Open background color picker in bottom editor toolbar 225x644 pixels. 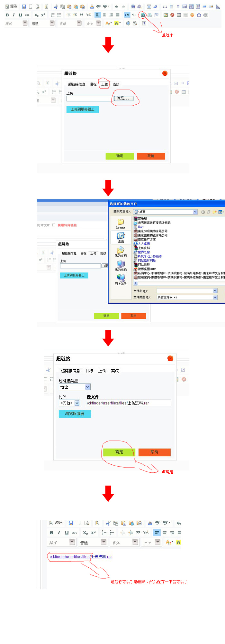pyautogui.click(x=178, y=542)
